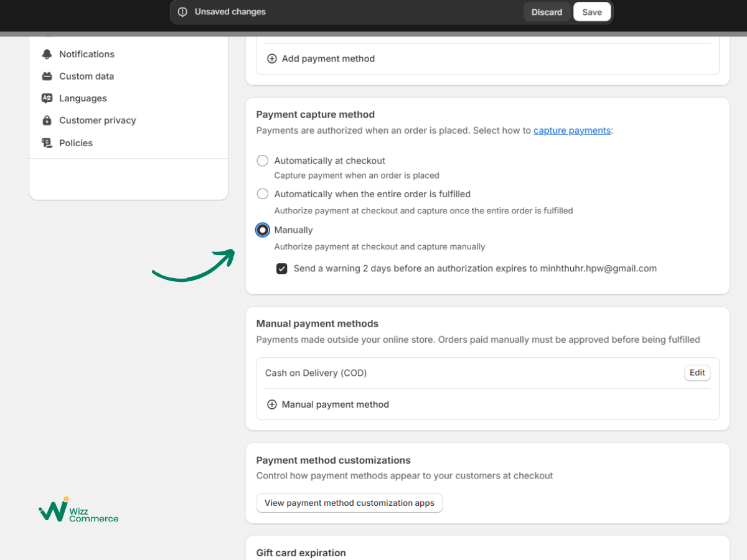747x560 pixels.
Task: Click the Notifications bell icon
Action: pyautogui.click(x=47, y=55)
